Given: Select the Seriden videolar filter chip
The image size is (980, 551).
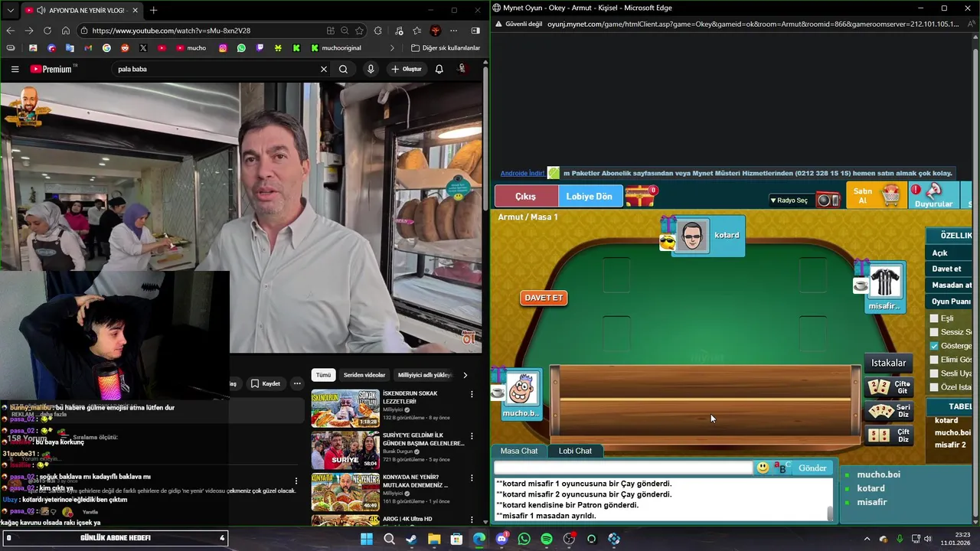Looking at the screenshot, I should [364, 375].
